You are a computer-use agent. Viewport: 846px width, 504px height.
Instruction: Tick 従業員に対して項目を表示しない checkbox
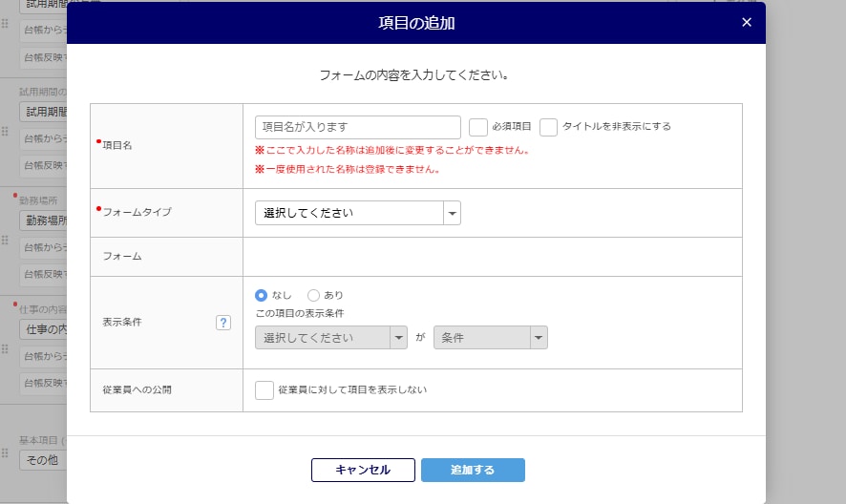(x=264, y=389)
